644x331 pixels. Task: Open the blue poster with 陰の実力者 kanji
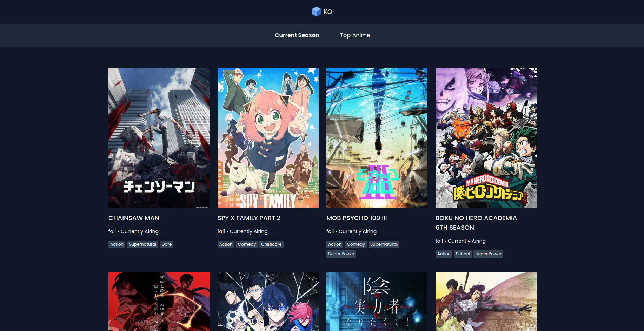click(377, 302)
